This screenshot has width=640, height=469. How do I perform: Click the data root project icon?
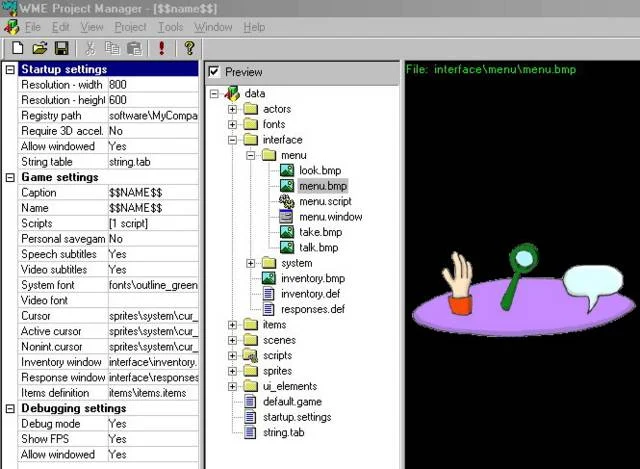pos(232,93)
